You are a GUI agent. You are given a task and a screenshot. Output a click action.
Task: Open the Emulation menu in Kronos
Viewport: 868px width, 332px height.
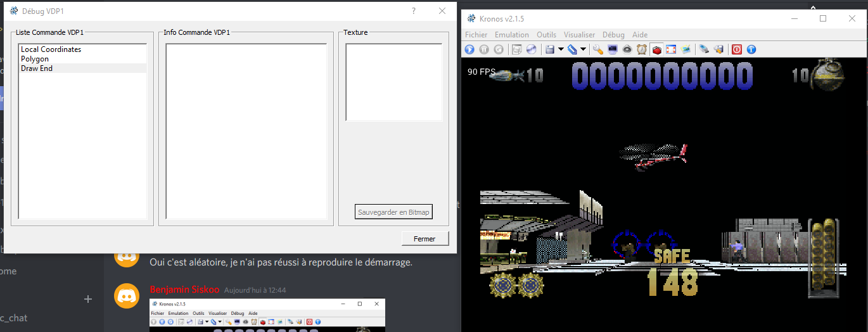point(512,35)
